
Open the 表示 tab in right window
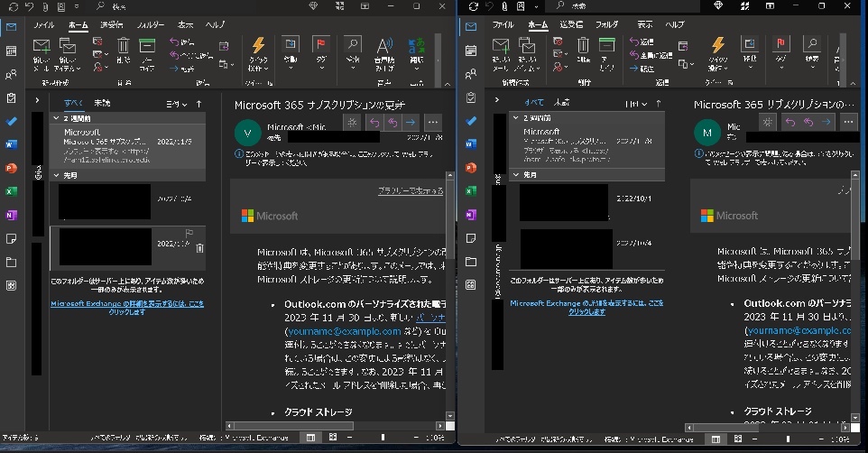[x=644, y=24]
